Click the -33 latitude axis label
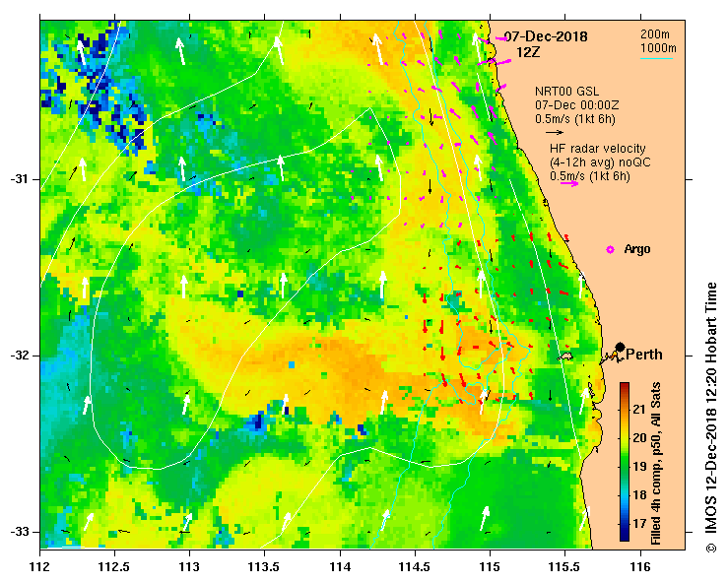 point(20,532)
